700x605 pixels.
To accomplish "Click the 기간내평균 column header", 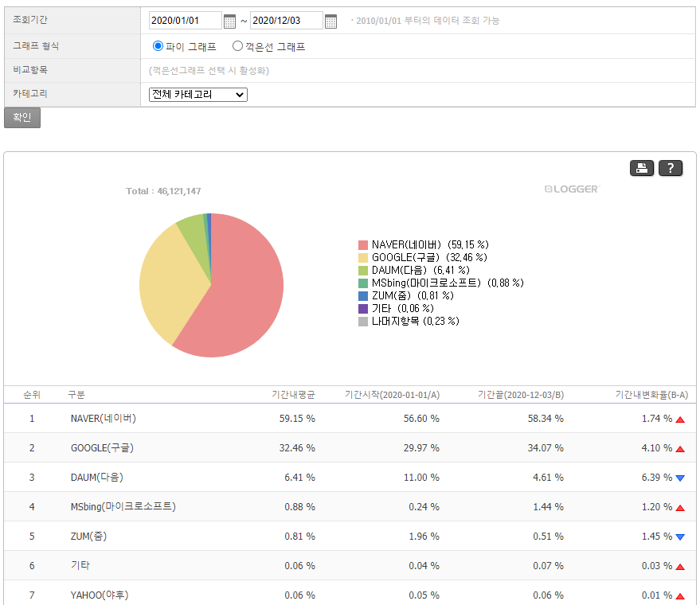I will click(x=293, y=395).
